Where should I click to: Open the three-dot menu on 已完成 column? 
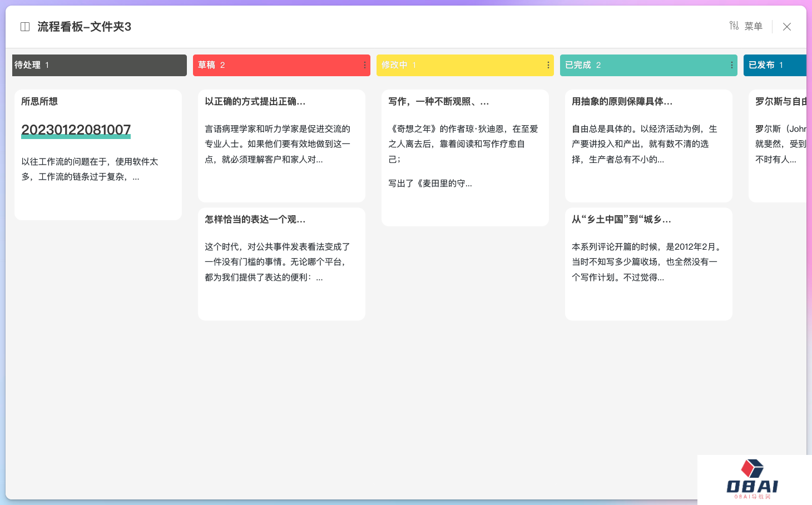tap(731, 65)
